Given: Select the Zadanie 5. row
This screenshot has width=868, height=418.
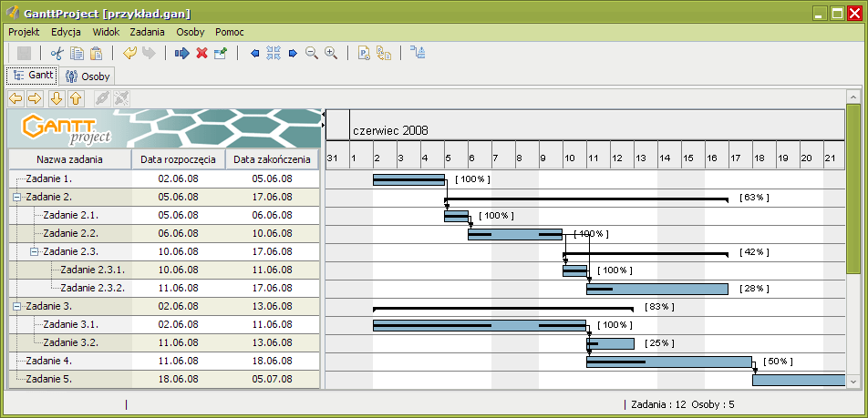Looking at the screenshot, I should [x=164, y=379].
